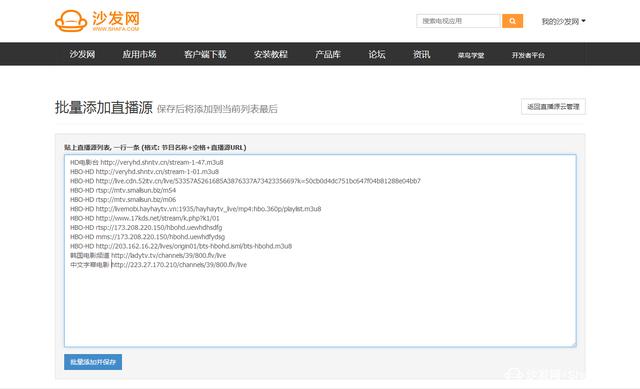The height and width of the screenshot is (389, 640).
Task: Click the live.cdn.52itv.cn URL line
Action: pos(245,181)
